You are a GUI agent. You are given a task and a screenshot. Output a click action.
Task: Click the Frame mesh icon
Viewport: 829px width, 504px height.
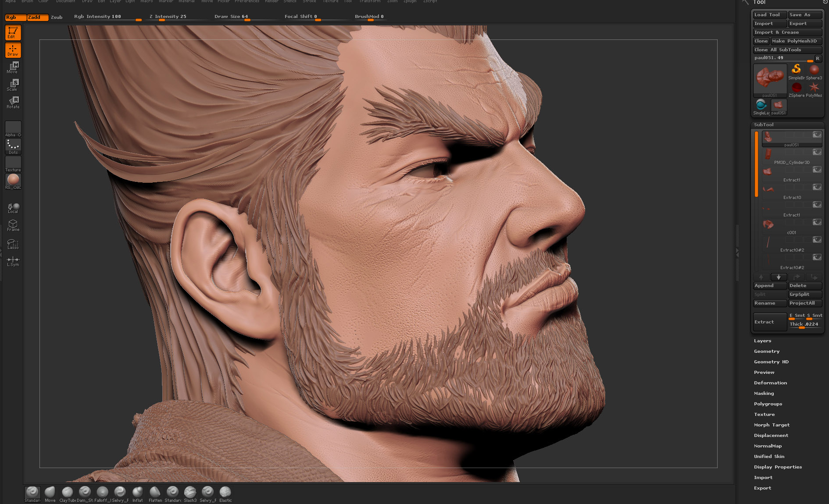(x=13, y=225)
